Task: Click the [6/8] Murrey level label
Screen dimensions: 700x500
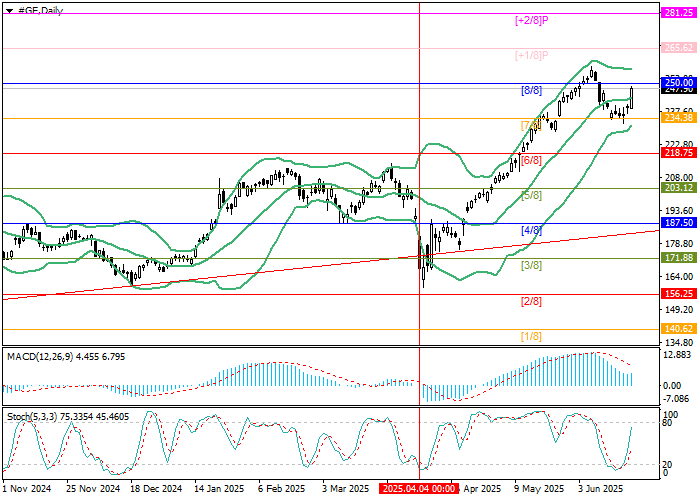Action: [531, 160]
